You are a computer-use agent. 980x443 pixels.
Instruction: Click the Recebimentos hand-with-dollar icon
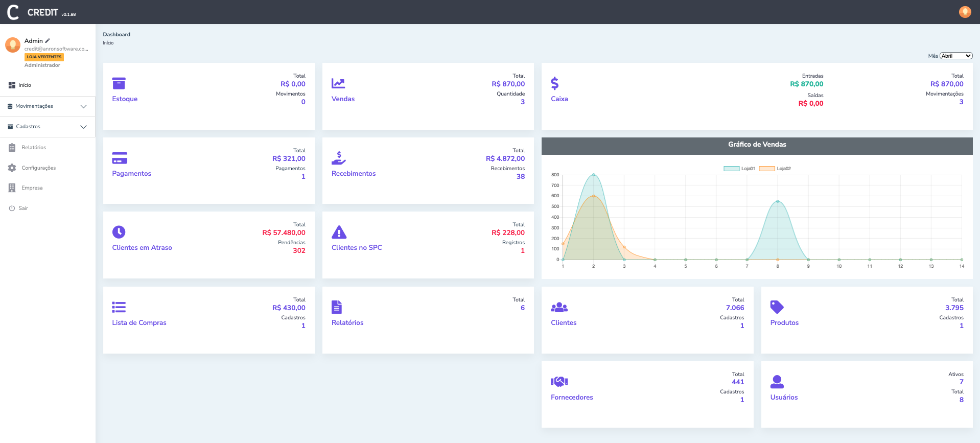(338, 158)
